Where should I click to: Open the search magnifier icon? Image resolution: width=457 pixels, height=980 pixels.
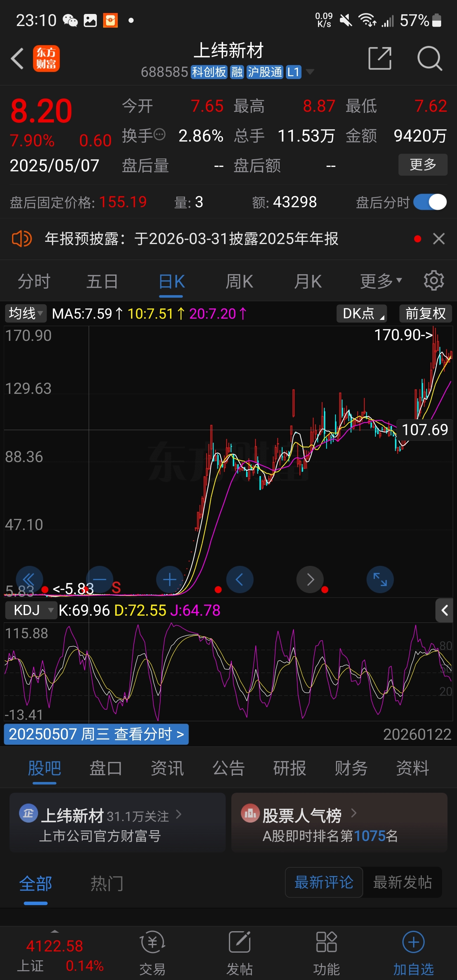coord(430,59)
